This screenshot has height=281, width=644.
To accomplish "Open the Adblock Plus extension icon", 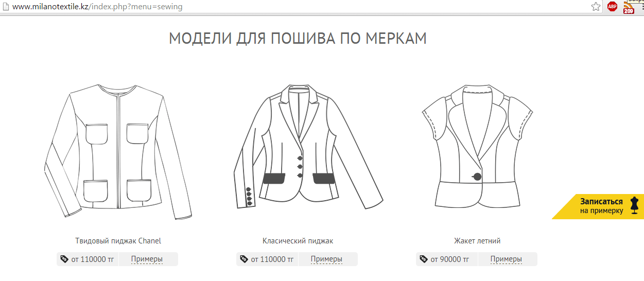I will [612, 7].
